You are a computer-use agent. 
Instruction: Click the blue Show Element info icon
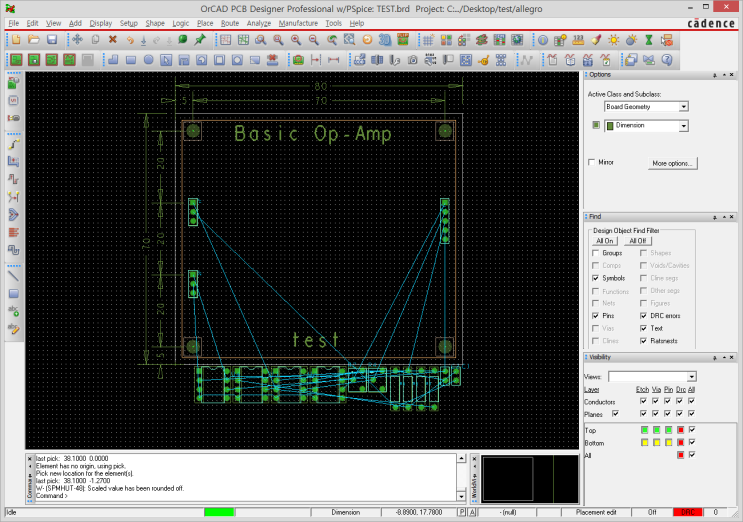[x=542, y=40]
